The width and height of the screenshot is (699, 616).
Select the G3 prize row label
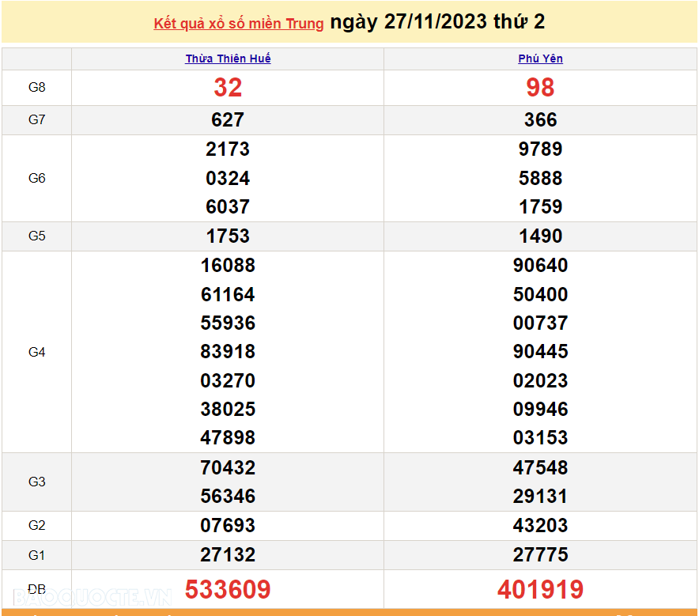[x=37, y=482]
